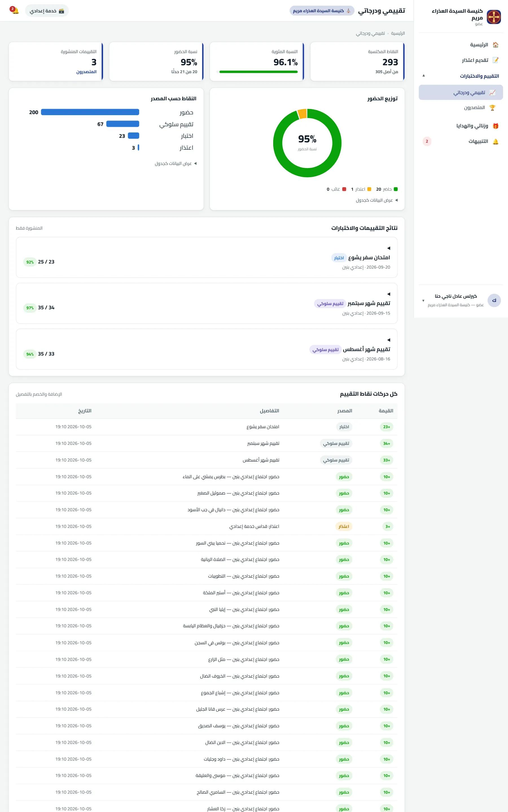The height and width of the screenshot is (812, 508).
Task: Click the church logo icon in sidebar
Action: [494, 17]
